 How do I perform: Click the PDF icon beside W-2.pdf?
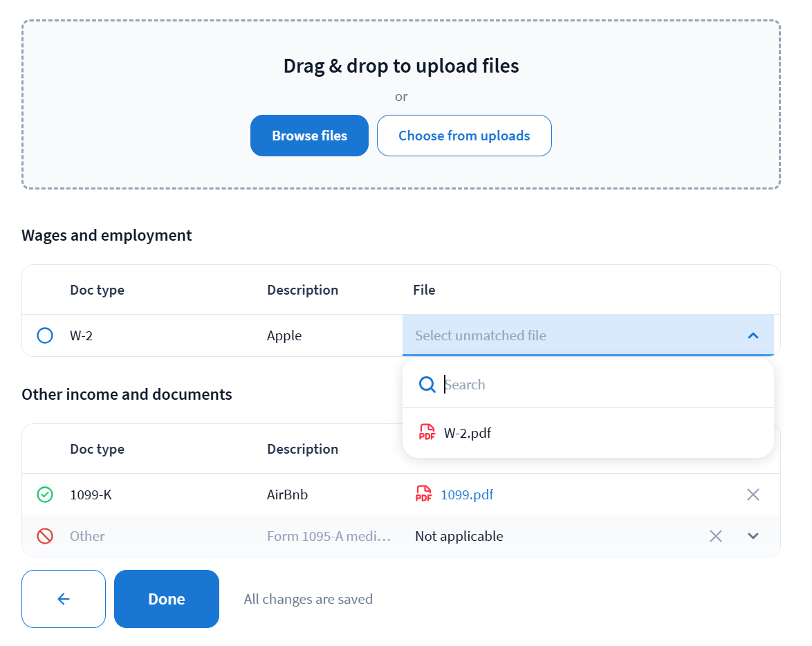(427, 433)
